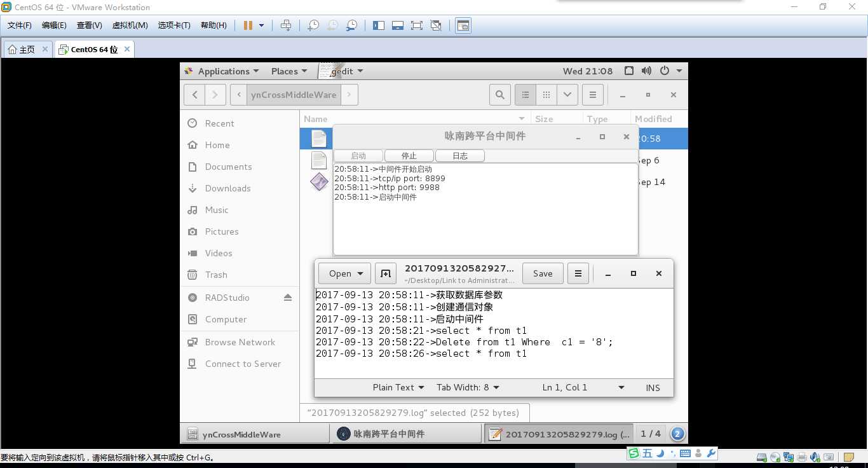Open the gedit application menu in top bar
The image size is (868, 468).
click(x=341, y=71)
